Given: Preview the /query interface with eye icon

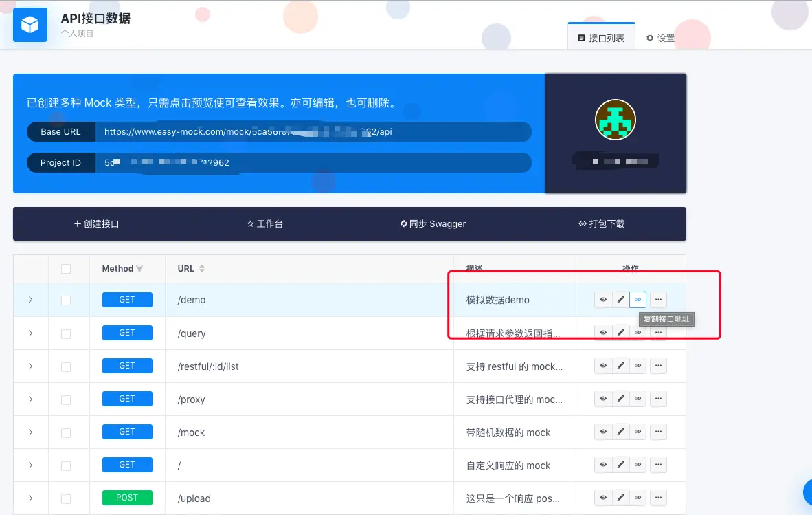Looking at the screenshot, I should (x=602, y=333).
